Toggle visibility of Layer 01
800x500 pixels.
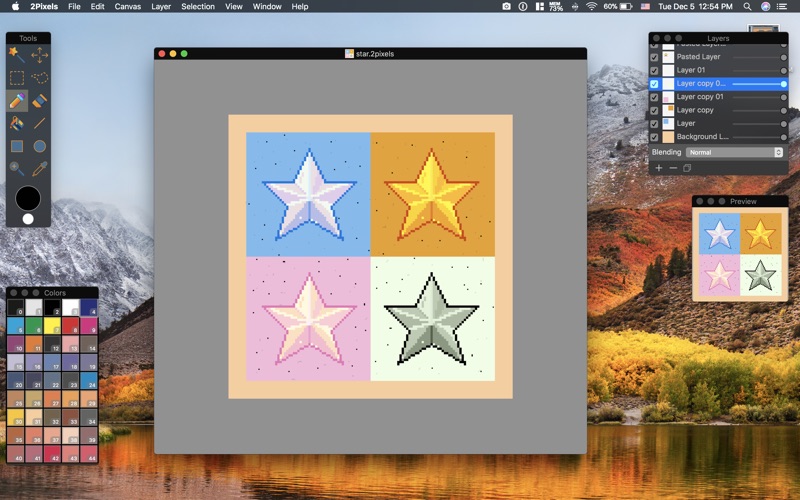coord(654,70)
